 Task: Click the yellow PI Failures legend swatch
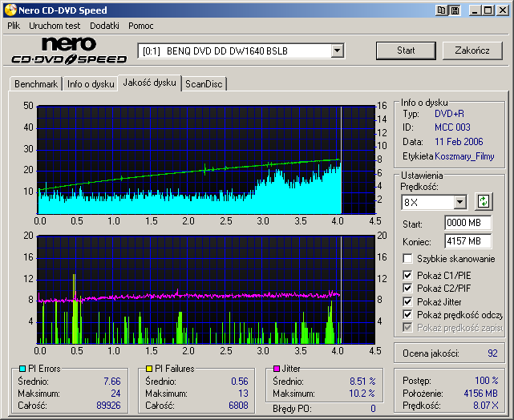(x=149, y=369)
